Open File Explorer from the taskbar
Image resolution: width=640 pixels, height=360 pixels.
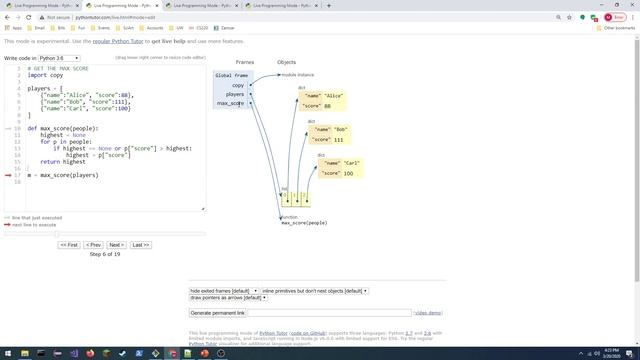(25, 353)
